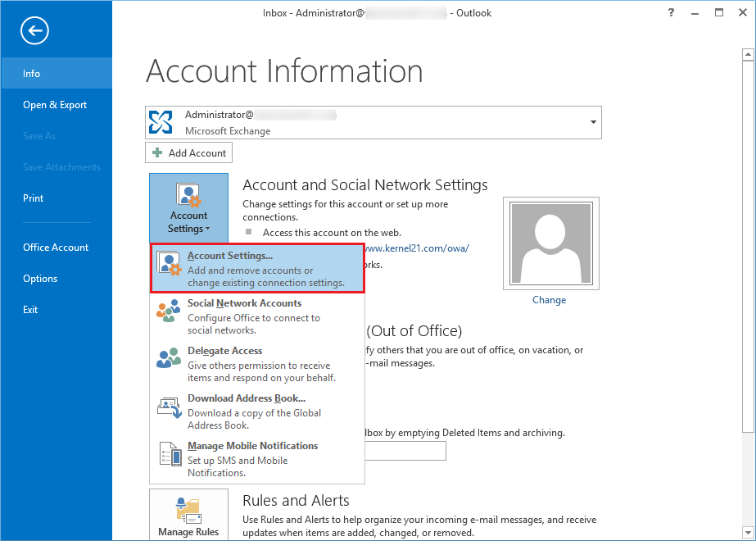The height and width of the screenshot is (541, 756).
Task: Collapse the Account Settings dropdown button
Action: pos(188,207)
